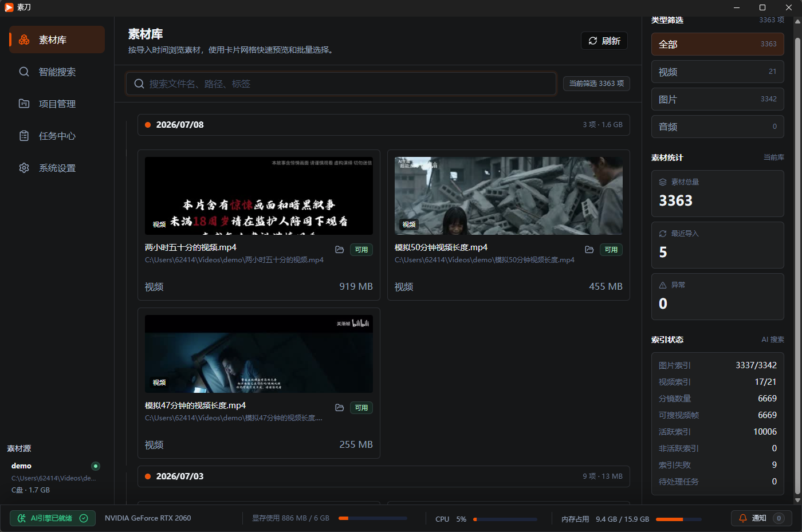The width and height of the screenshot is (802, 532).
Task: Open 系统设置 from the sidebar
Action: click(57, 168)
